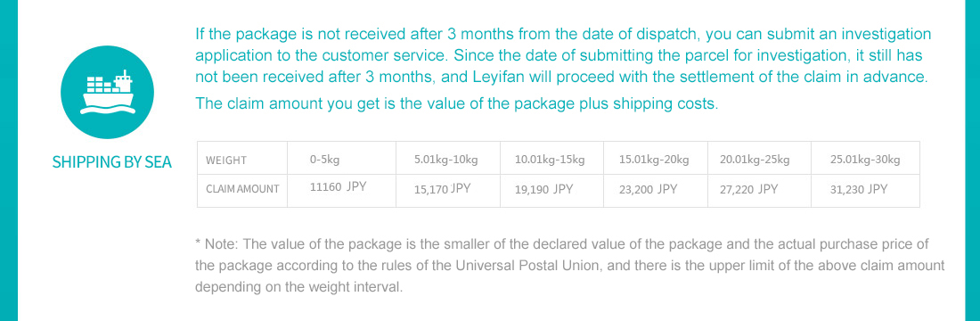
Task: Click the 5.01kg-10kg weight cell
Action: (448, 159)
